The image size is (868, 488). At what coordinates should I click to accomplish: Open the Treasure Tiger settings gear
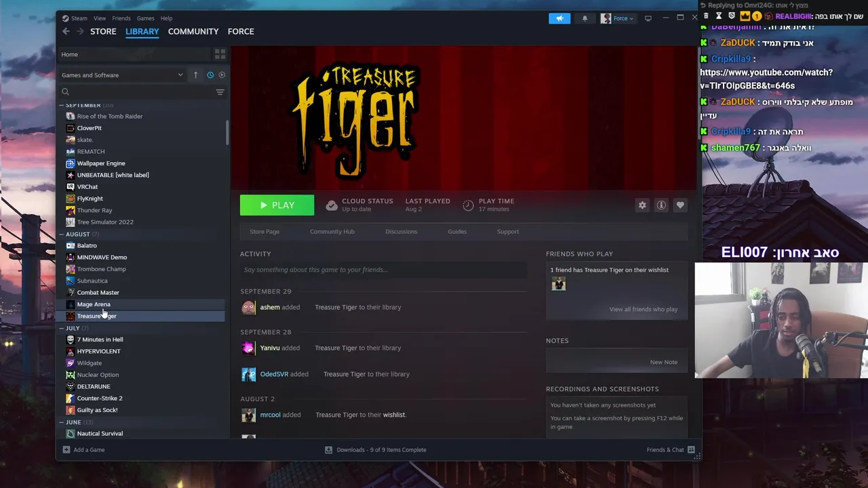click(x=642, y=205)
